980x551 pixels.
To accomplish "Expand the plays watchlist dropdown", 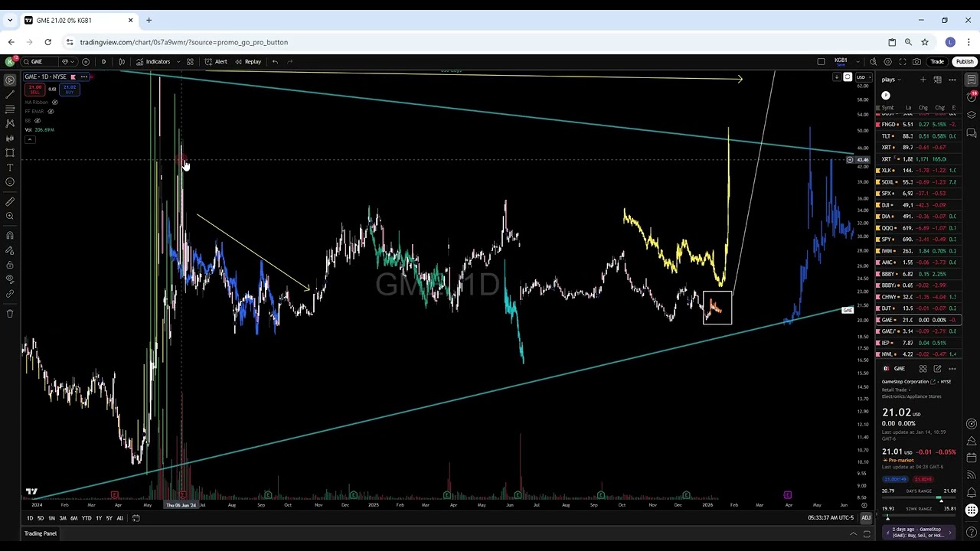I will [x=891, y=80].
